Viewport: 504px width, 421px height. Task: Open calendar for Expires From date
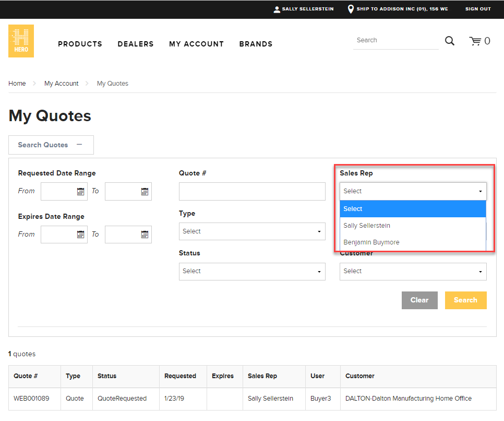(x=80, y=235)
